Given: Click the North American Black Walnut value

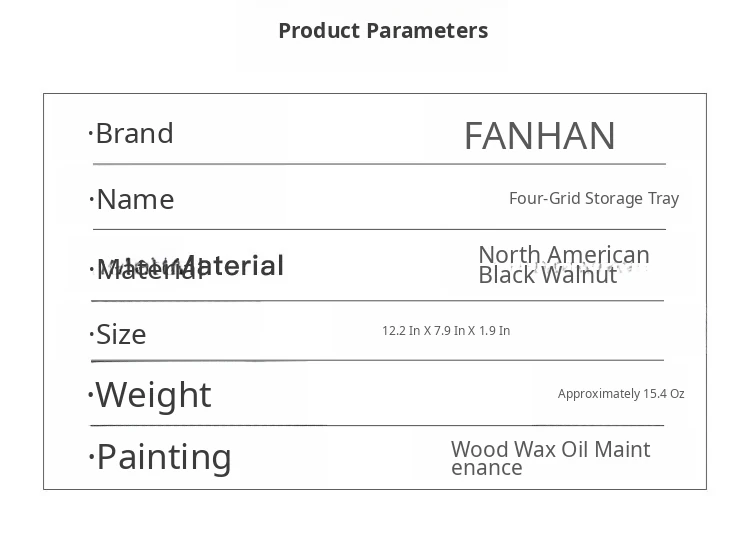Looking at the screenshot, I should coord(563,265).
